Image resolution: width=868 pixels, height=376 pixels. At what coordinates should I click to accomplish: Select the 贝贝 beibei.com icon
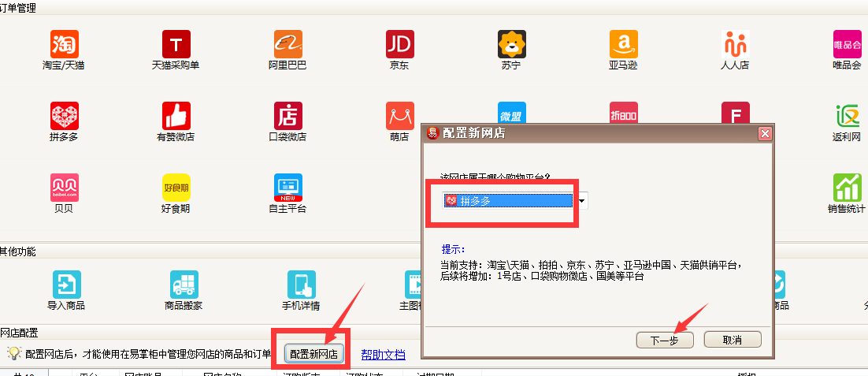click(65, 188)
